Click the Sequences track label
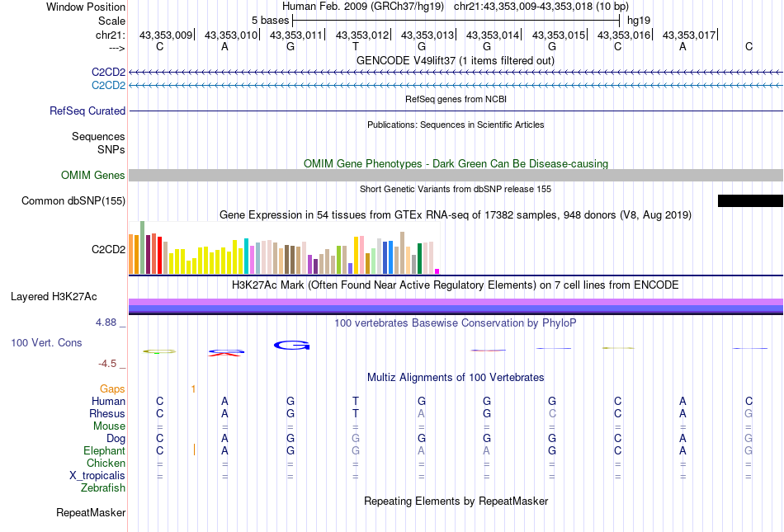784x532 pixels. 98,136
